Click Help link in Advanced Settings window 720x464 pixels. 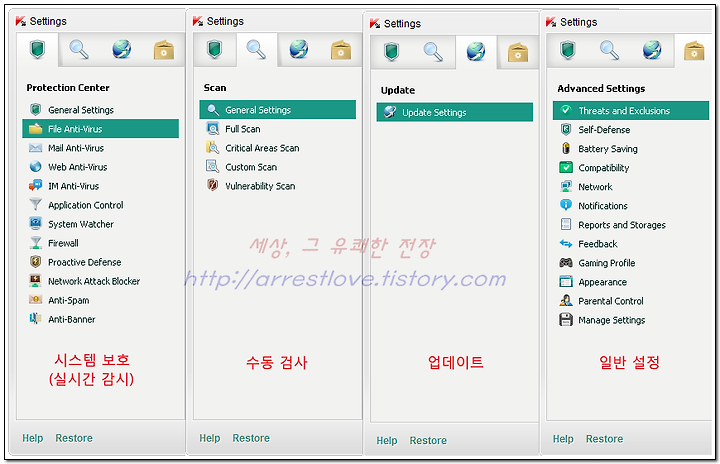[x=563, y=439]
